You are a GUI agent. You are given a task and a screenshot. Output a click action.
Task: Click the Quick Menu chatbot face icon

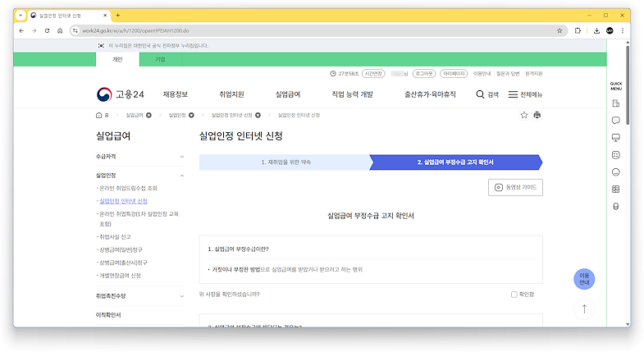(x=615, y=155)
